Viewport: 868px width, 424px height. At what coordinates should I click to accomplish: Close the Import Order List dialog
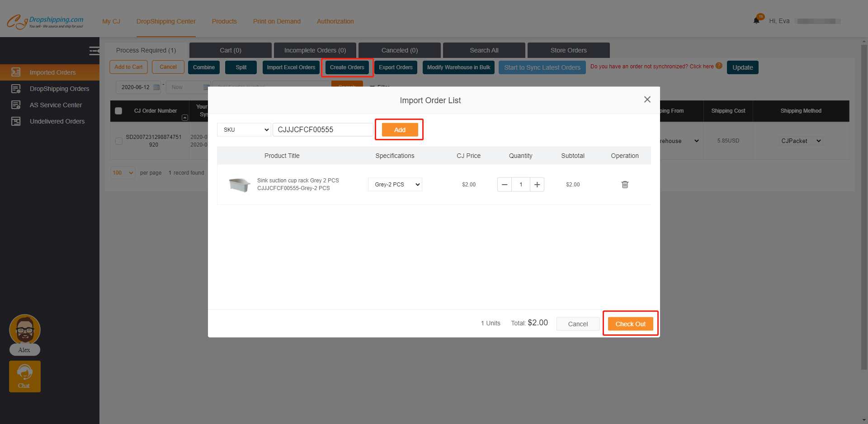[647, 100]
